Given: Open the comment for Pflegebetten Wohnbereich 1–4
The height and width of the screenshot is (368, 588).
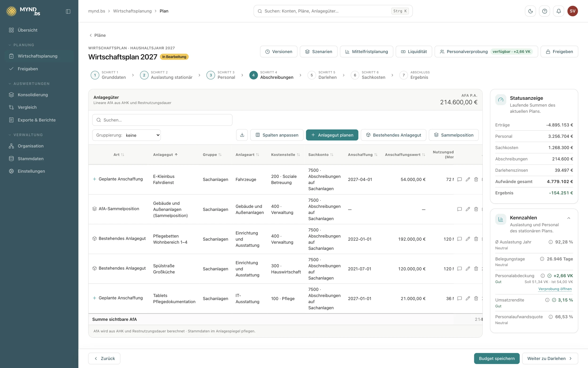Looking at the screenshot, I should coord(459,239).
